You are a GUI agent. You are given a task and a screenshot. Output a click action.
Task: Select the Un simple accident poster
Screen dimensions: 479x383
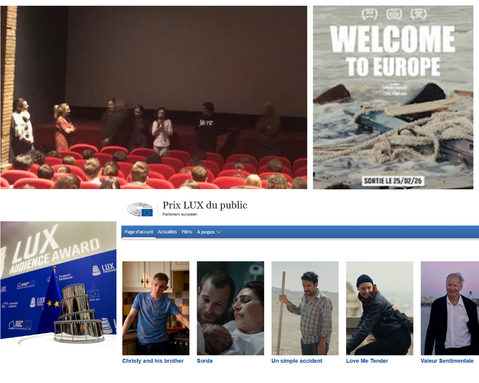coord(305,308)
